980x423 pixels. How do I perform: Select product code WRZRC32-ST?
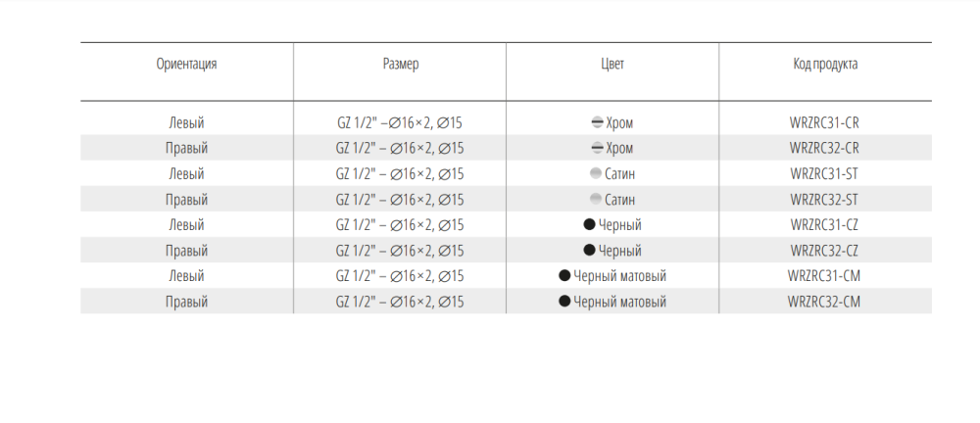coord(825,200)
